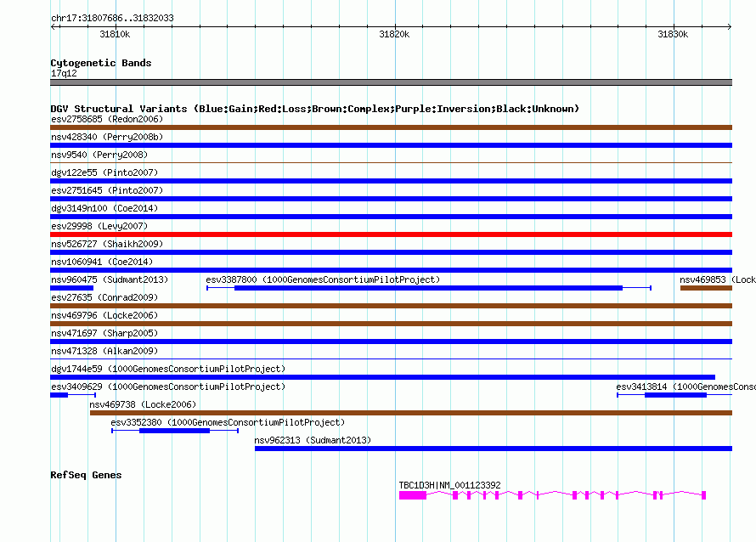Click nsv469796 (Locke2006) variant label

click(x=104, y=315)
